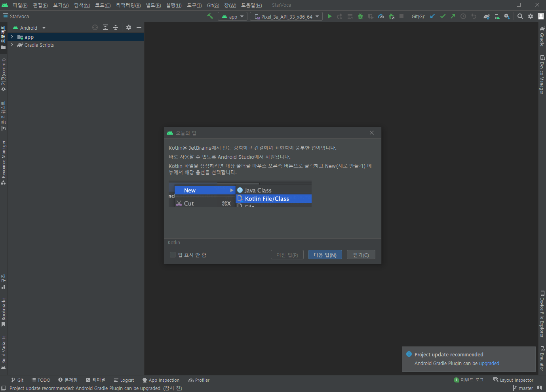Open the TODO tab in bottom bar
The image size is (546, 392).
(x=41, y=380)
